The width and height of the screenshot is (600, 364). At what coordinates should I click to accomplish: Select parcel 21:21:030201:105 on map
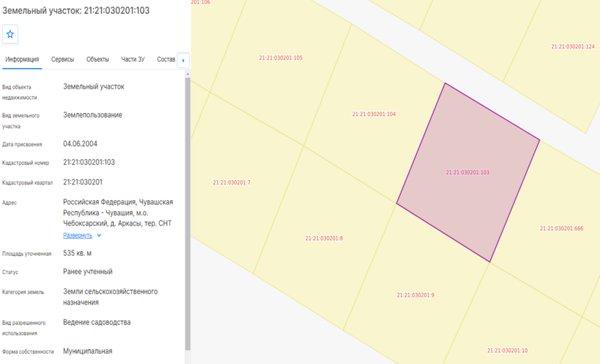(280, 58)
